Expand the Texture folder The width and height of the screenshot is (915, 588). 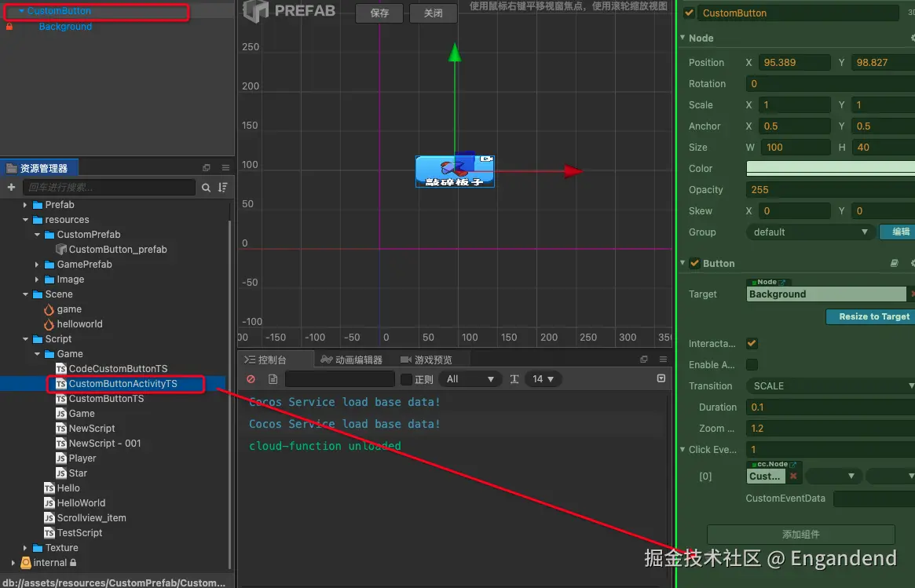click(25, 548)
